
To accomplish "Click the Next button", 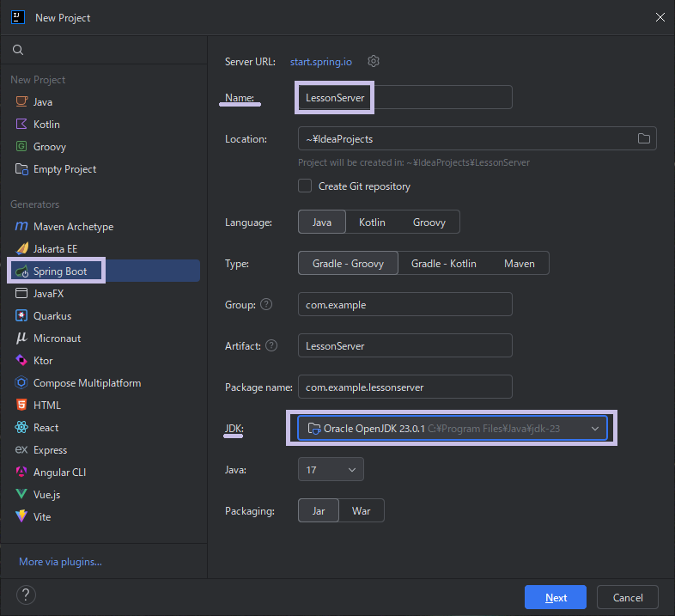I will [556, 597].
